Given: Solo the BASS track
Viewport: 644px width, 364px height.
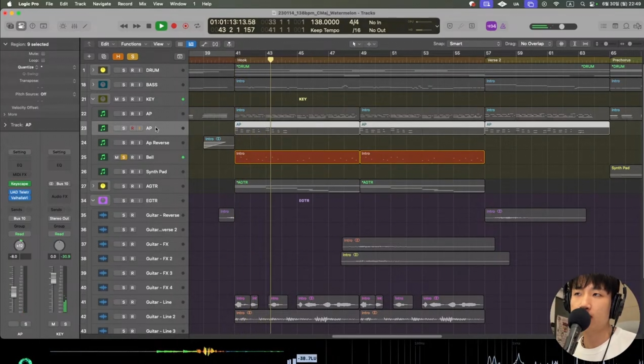Looking at the screenshot, I should [x=124, y=85].
